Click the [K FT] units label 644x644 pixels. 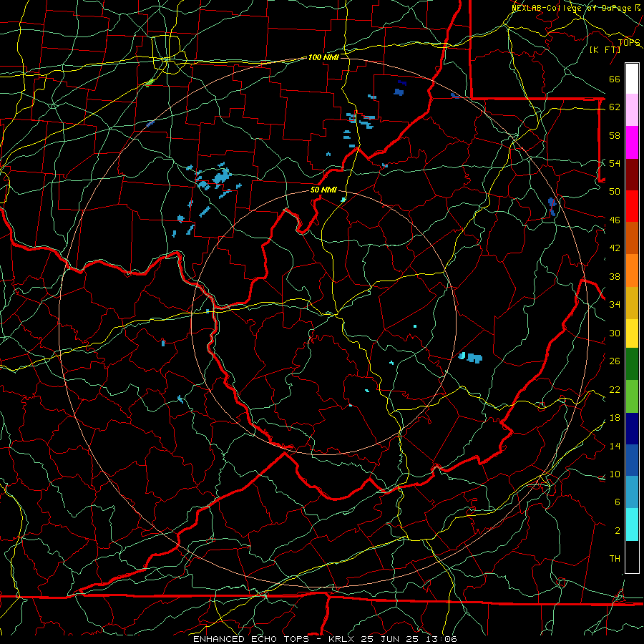pyautogui.click(x=605, y=49)
